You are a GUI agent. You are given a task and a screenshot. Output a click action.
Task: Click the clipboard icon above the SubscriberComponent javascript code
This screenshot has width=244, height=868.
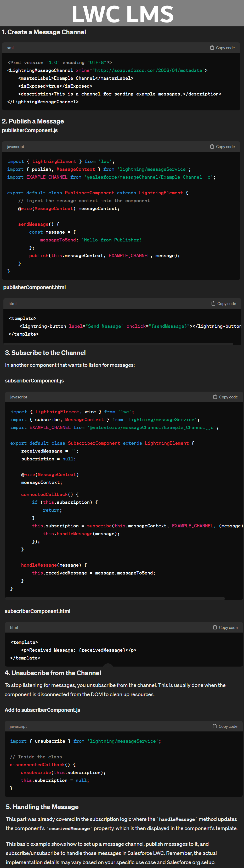click(x=215, y=397)
